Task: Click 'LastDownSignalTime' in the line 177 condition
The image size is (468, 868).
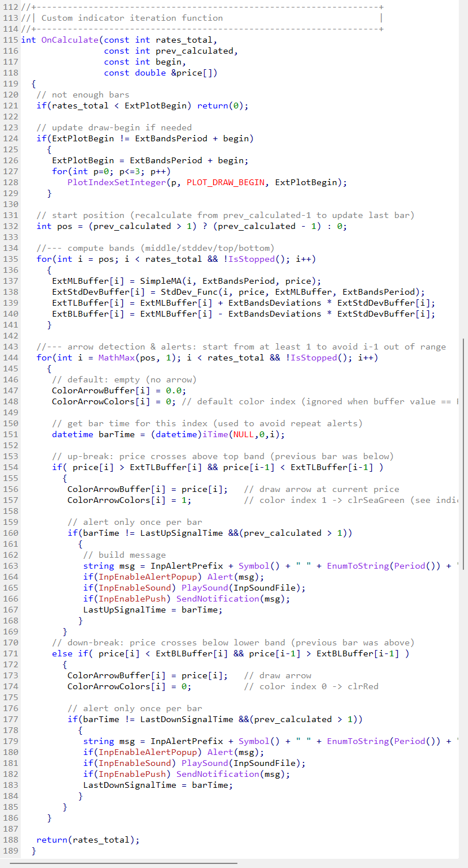Action: click(x=186, y=719)
